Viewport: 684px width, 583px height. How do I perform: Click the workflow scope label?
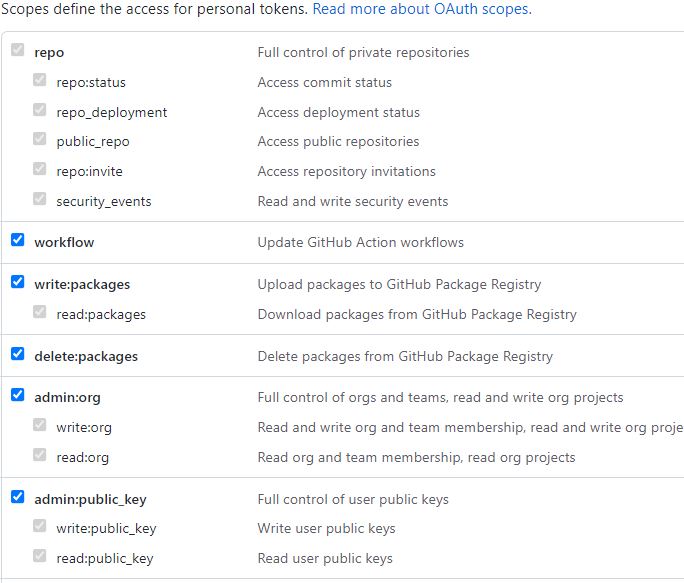[64, 243]
